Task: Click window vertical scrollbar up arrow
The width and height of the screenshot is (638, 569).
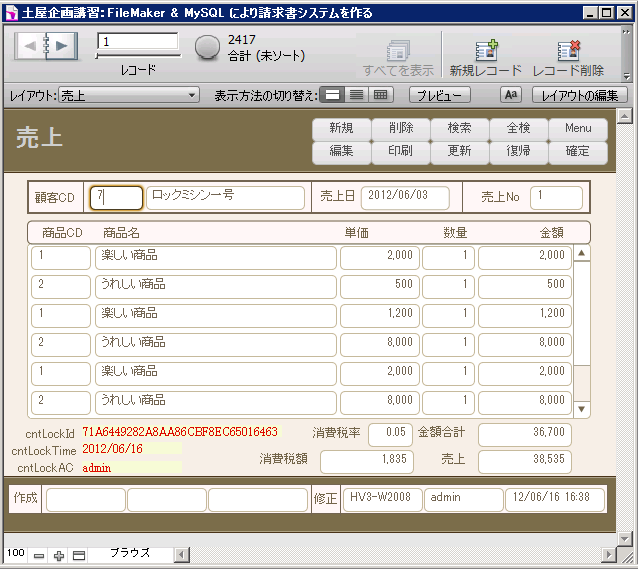Action: (x=624, y=117)
